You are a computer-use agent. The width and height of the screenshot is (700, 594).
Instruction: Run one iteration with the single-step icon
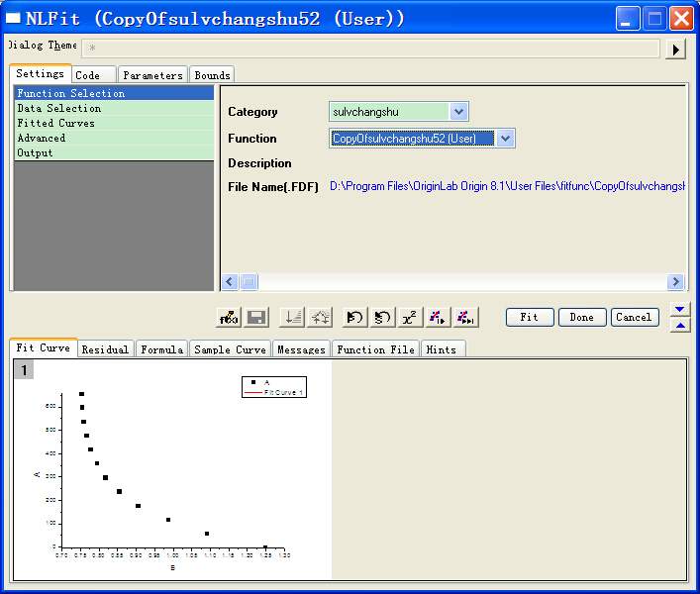(438, 318)
